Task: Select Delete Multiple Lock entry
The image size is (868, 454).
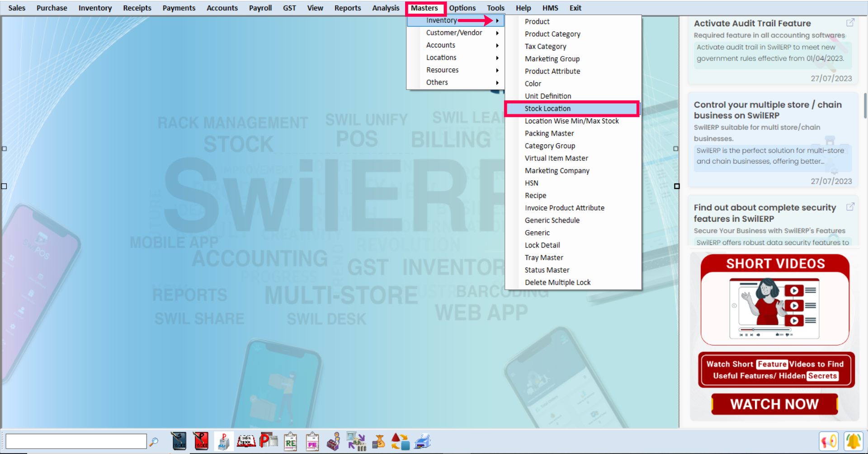Action: click(x=573, y=283)
